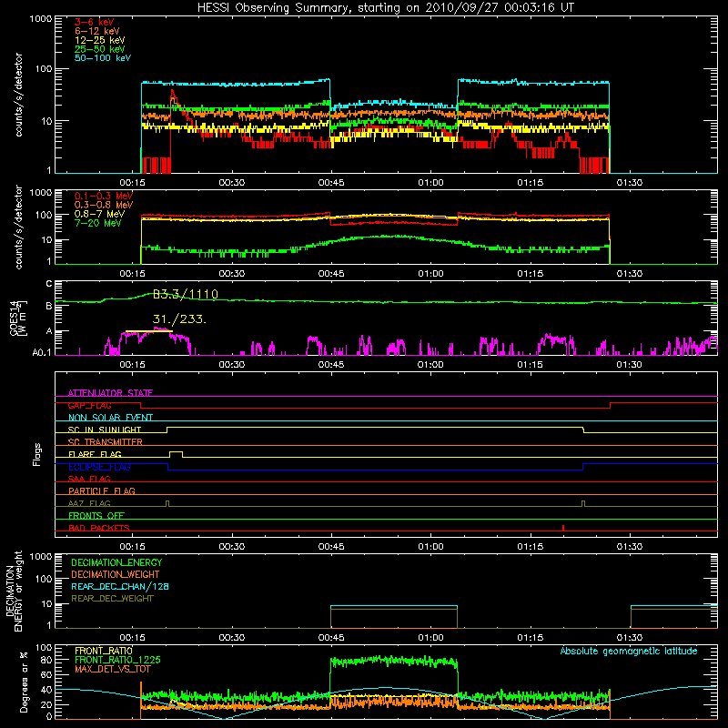Screen dimensions: 728x728
Task: Select the orange 6-12 keV legend label
Action: pos(97,31)
